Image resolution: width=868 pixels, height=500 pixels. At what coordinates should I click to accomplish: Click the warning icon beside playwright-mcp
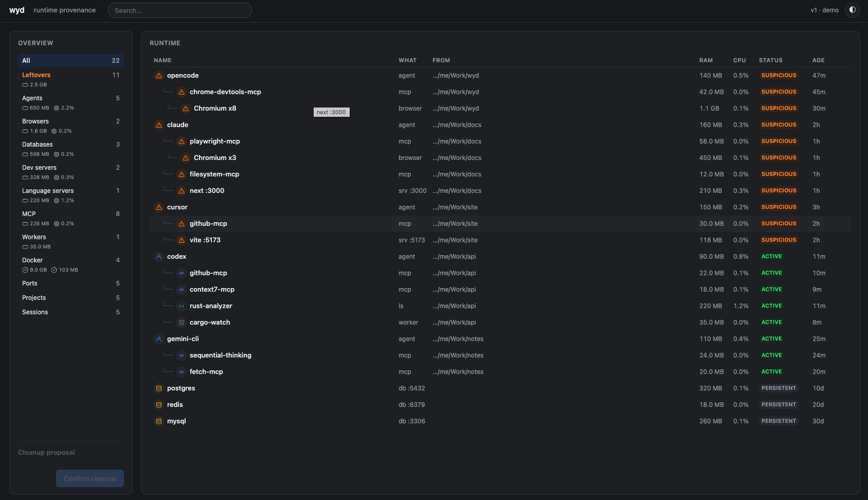pyautogui.click(x=182, y=141)
